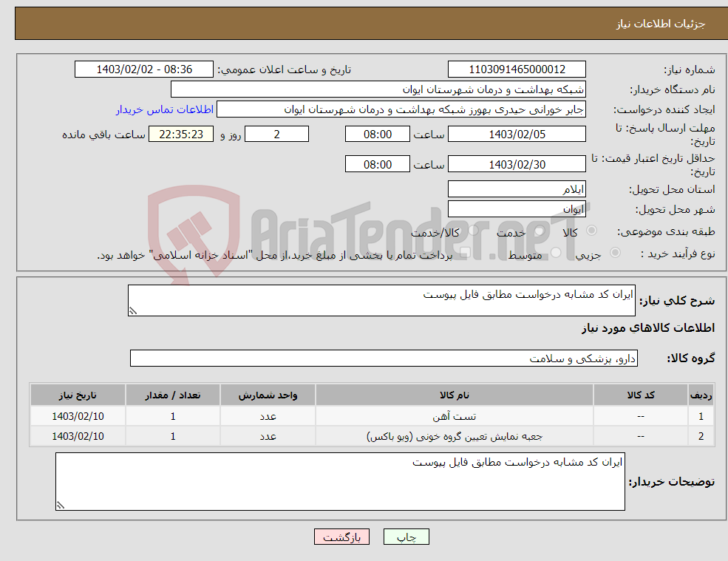Click row number 1 cell
Screen dimensions: 728x561
701,416
